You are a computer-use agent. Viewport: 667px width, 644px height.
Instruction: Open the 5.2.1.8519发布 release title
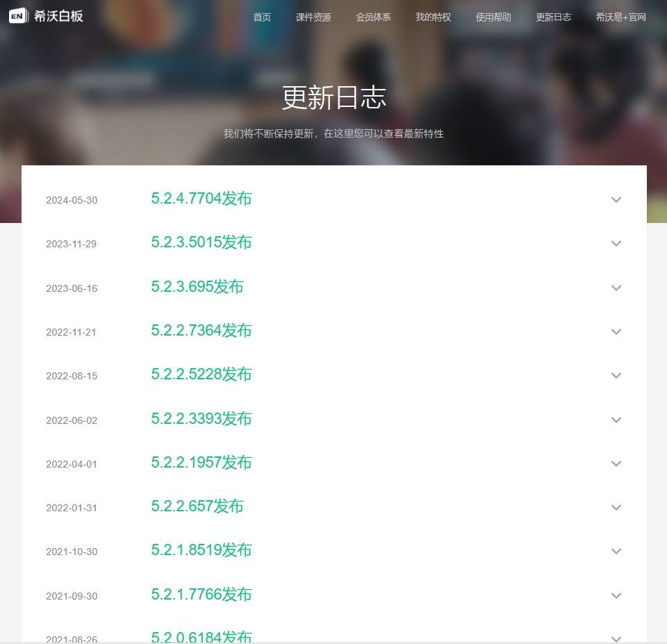tap(201, 550)
